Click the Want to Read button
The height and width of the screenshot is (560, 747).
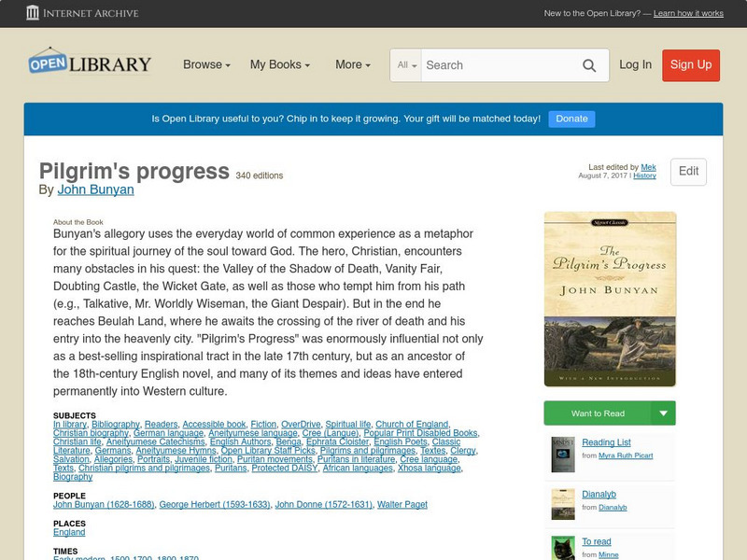tap(598, 413)
